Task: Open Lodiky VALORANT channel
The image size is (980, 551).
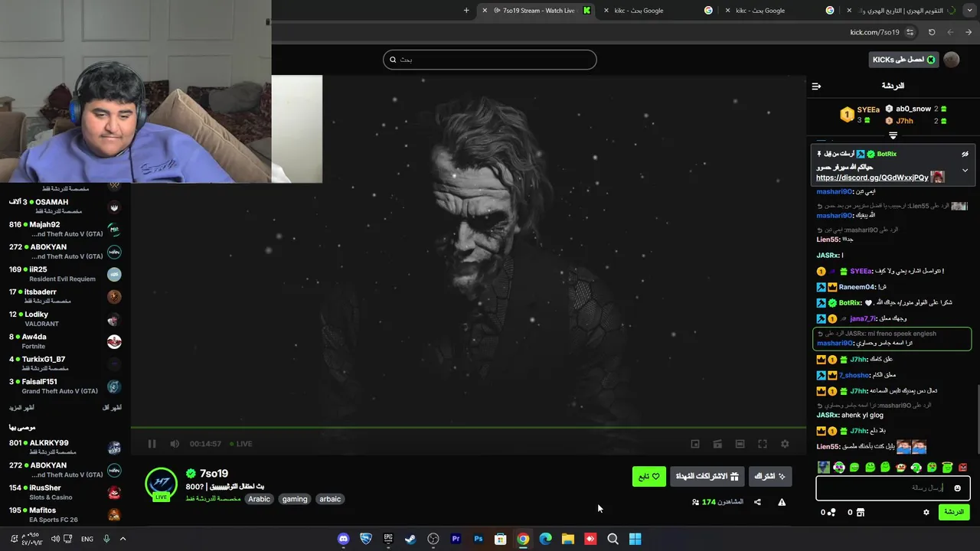Action: pyautogui.click(x=65, y=318)
